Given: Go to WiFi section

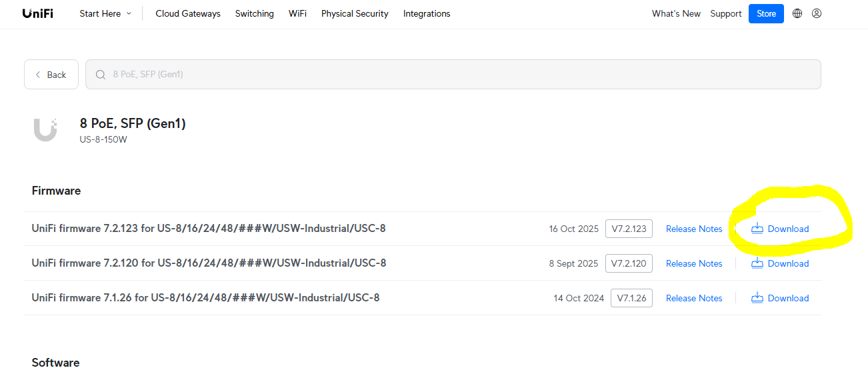Looking at the screenshot, I should click(x=297, y=13).
